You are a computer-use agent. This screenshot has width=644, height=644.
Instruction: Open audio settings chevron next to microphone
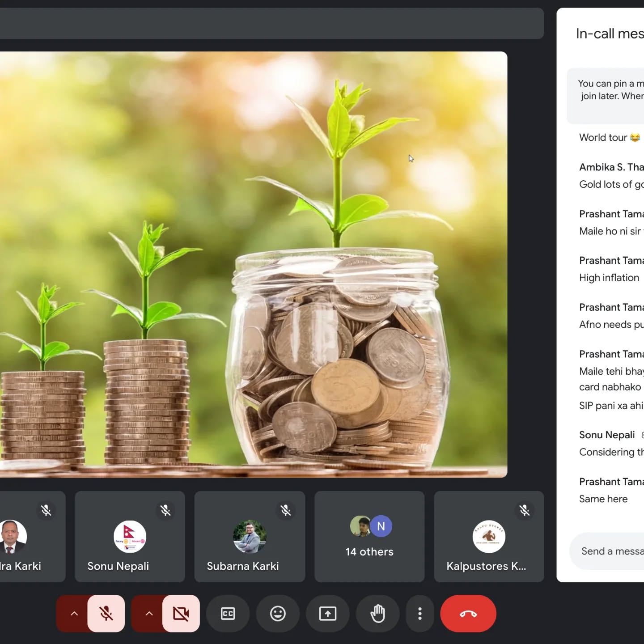74,614
